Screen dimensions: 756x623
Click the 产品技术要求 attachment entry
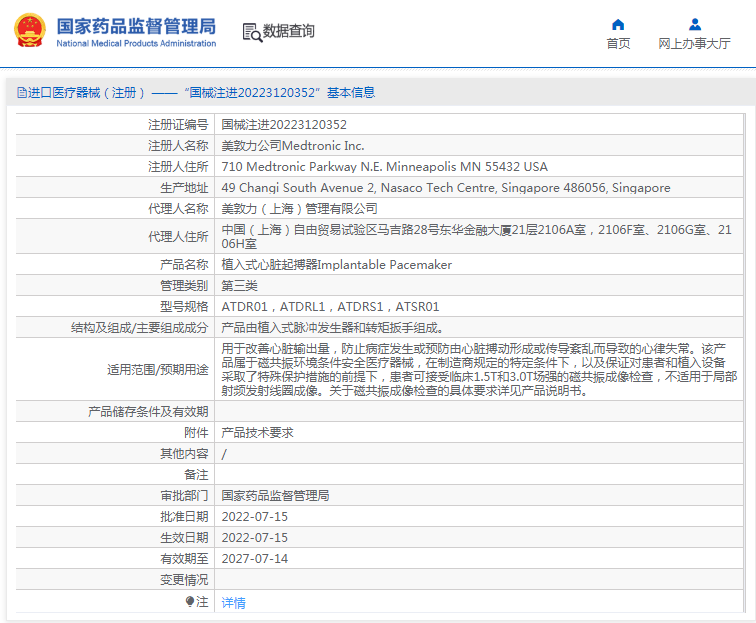click(257, 433)
